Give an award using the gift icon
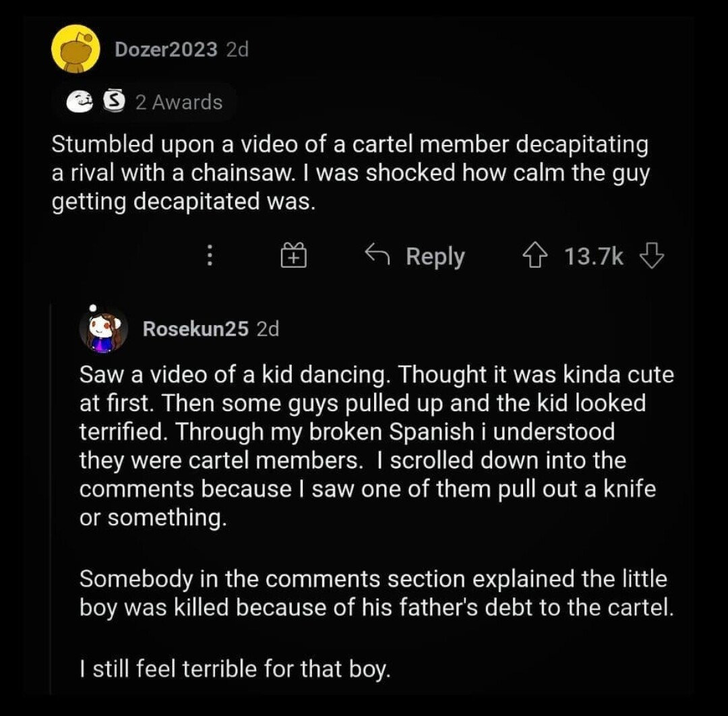 click(x=294, y=256)
